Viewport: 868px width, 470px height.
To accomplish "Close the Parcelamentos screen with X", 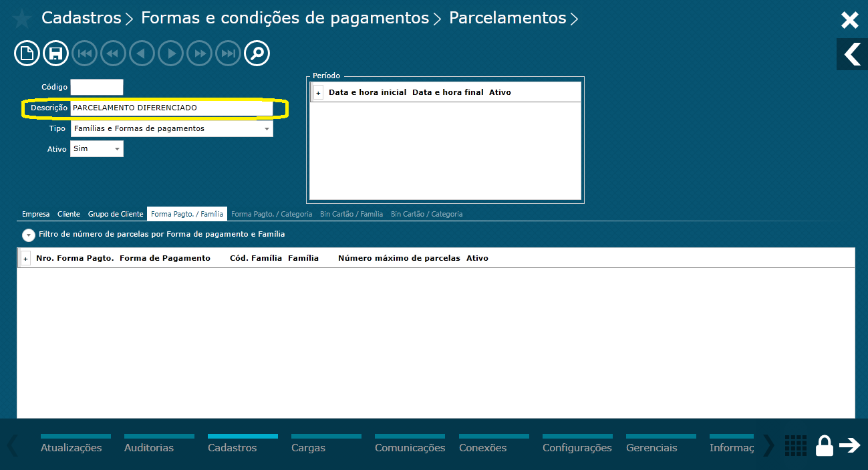I will pyautogui.click(x=850, y=20).
